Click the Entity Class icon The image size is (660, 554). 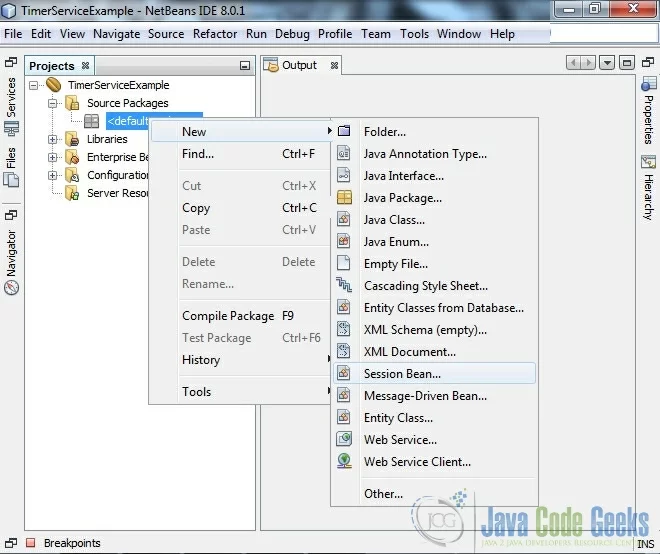pyautogui.click(x=344, y=417)
